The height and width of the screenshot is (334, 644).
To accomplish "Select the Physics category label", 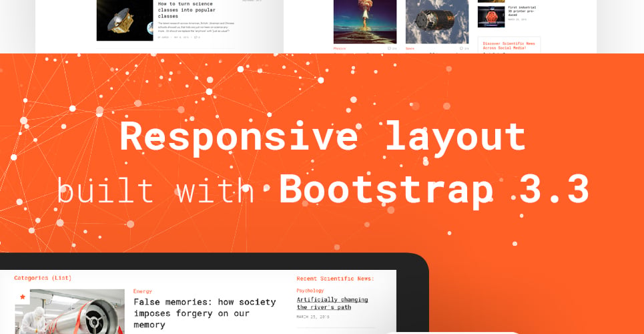I will coord(340,49).
